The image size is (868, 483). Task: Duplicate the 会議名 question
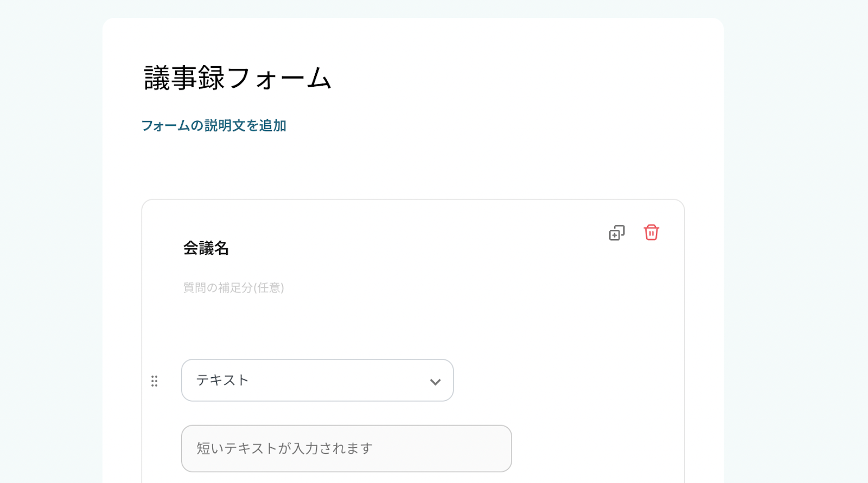click(617, 233)
